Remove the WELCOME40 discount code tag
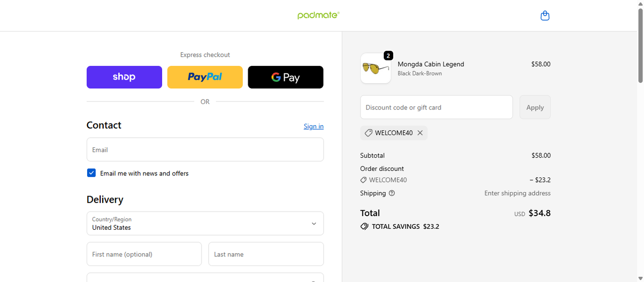The image size is (644, 282). coord(420,133)
